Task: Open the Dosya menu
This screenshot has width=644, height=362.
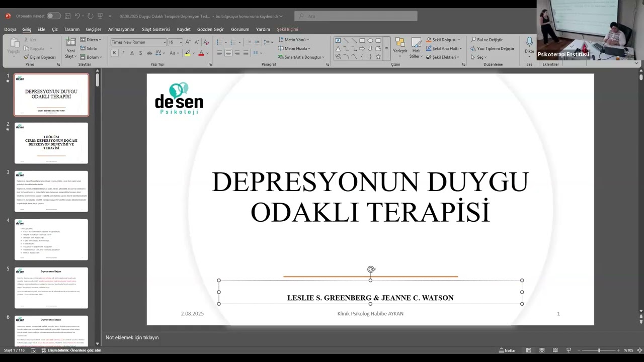Action: click(x=10, y=29)
